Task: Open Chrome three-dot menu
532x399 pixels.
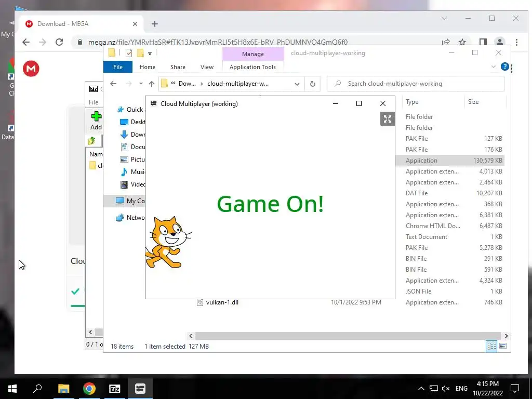Action: pyautogui.click(x=516, y=42)
